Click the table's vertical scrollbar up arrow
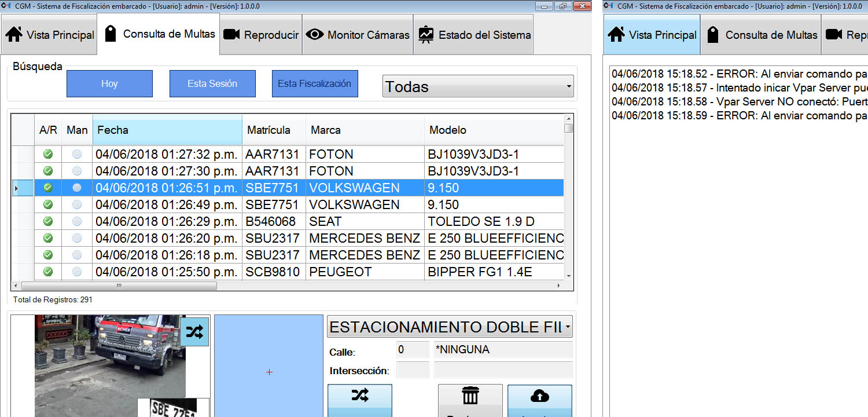The height and width of the screenshot is (417, 868). [569, 119]
